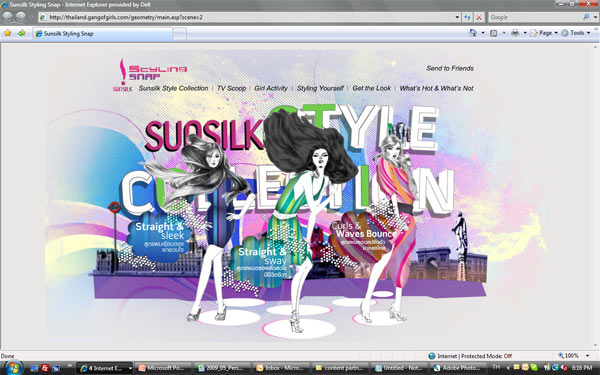Click the address bar URL field
The image size is (600, 375).
tap(249, 17)
